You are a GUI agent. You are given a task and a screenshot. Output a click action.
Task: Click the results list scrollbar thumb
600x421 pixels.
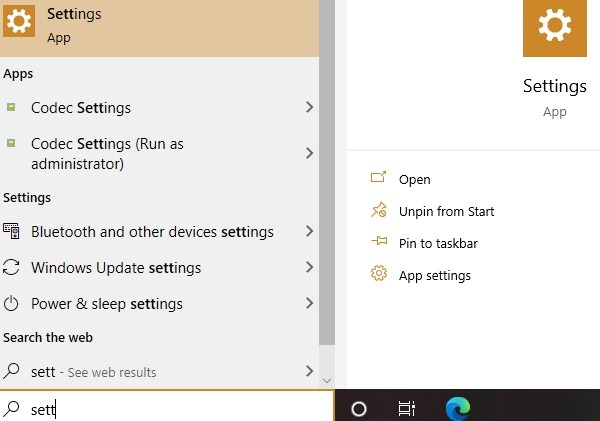click(327, 172)
